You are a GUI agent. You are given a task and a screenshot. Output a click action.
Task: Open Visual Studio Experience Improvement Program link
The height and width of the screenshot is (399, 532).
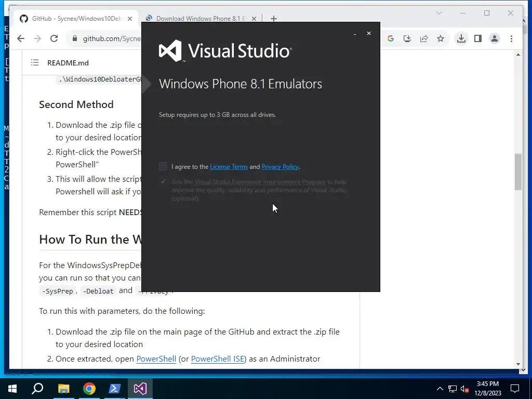(260, 182)
